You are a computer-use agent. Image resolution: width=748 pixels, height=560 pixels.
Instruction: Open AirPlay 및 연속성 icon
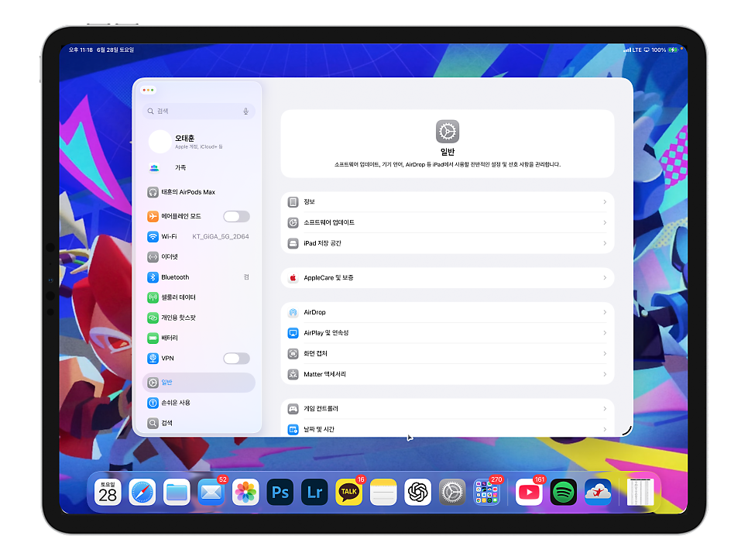[x=293, y=333]
